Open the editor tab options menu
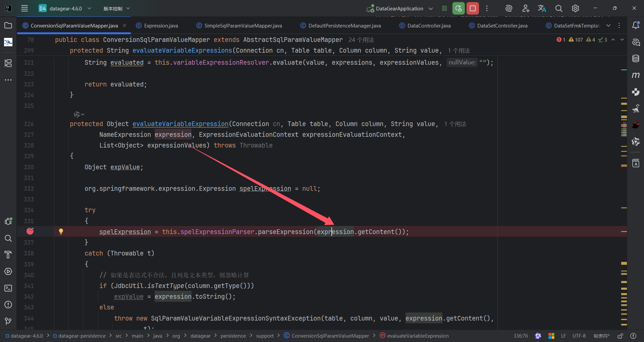This screenshot has width=644, height=342. 619,25
